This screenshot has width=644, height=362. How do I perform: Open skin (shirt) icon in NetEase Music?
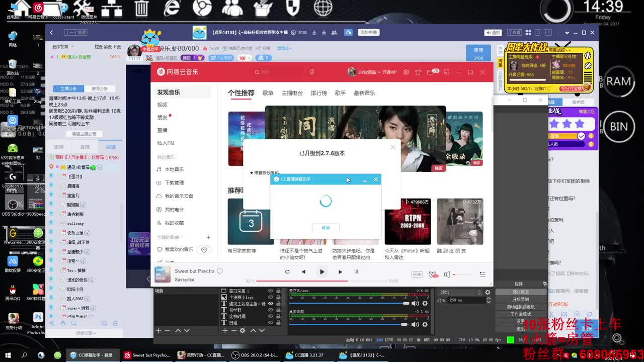tap(418, 72)
